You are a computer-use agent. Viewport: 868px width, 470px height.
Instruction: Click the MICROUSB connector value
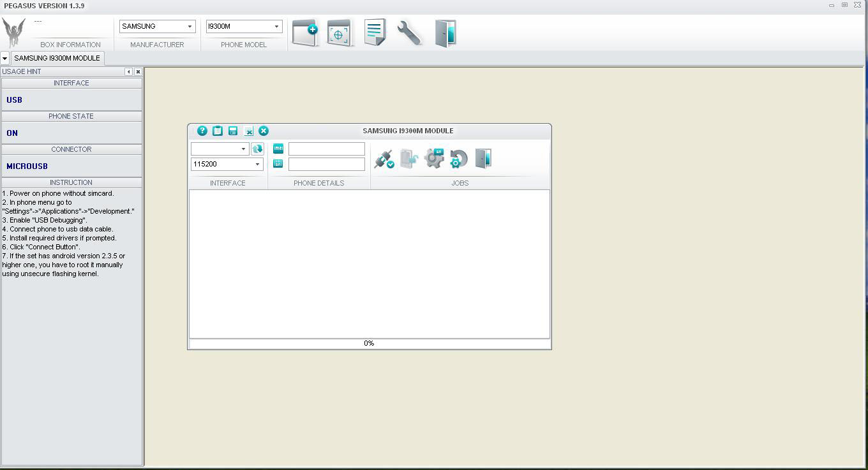click(x=27, y=166)
